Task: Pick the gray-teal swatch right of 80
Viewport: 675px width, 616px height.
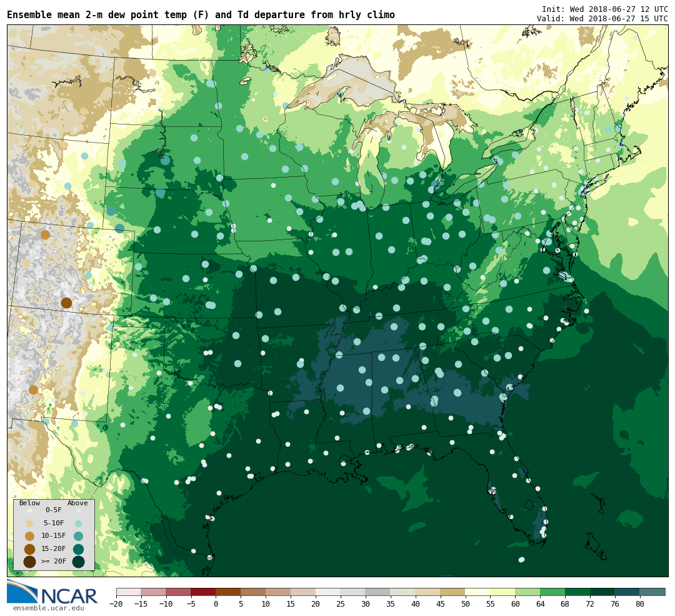Action: click(652, 592)
